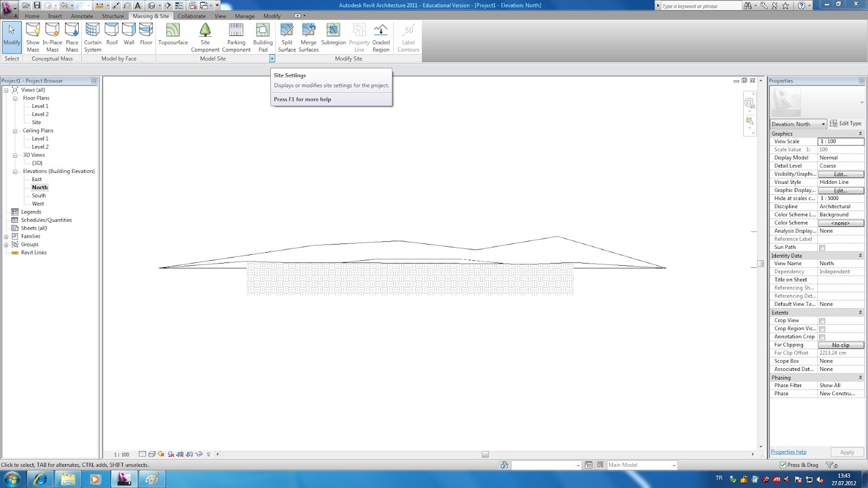Collapse the Views (all) tree node
Viewport: 868px width, 488px height.
[7, 90]
